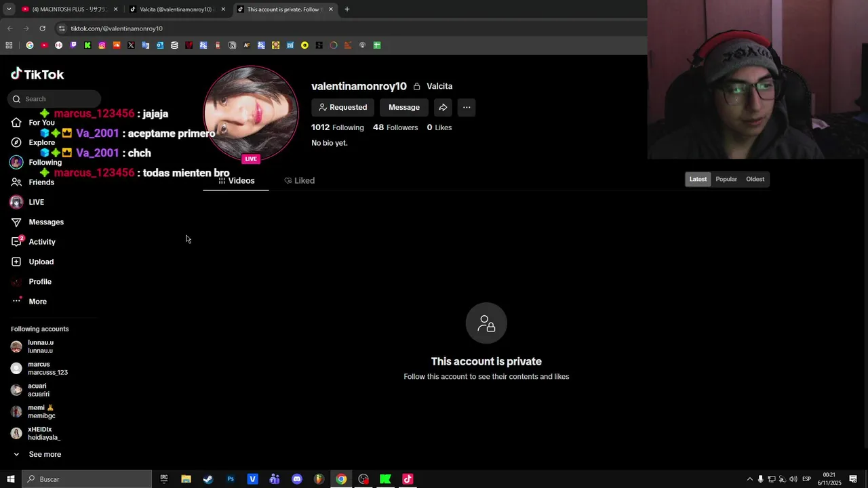Open Windows Start menu
Image resolution: width=868 pixels, height=488 pixels.
point(10,479)
